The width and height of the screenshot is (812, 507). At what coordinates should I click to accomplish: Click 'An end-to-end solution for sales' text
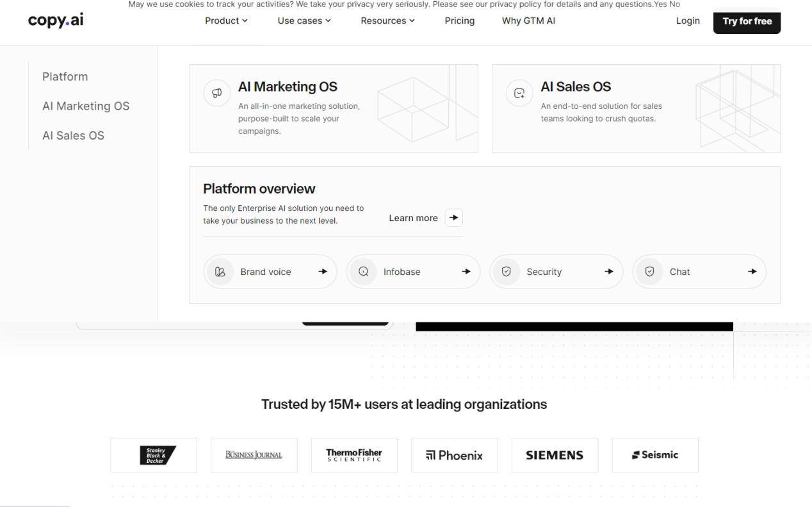pyautogui.click(x=601, y=112)
